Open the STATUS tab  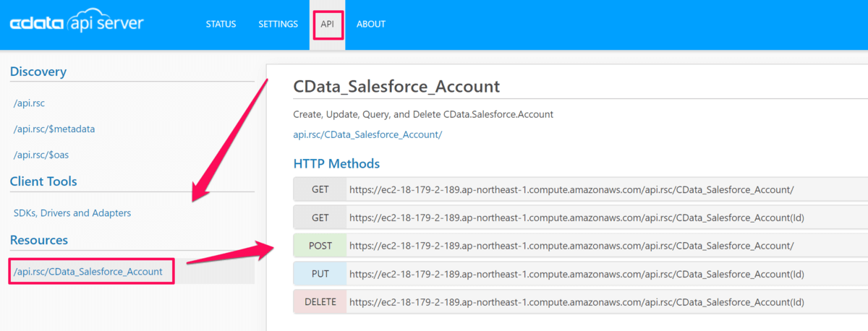pyautogui.click(x=221, y=24)
